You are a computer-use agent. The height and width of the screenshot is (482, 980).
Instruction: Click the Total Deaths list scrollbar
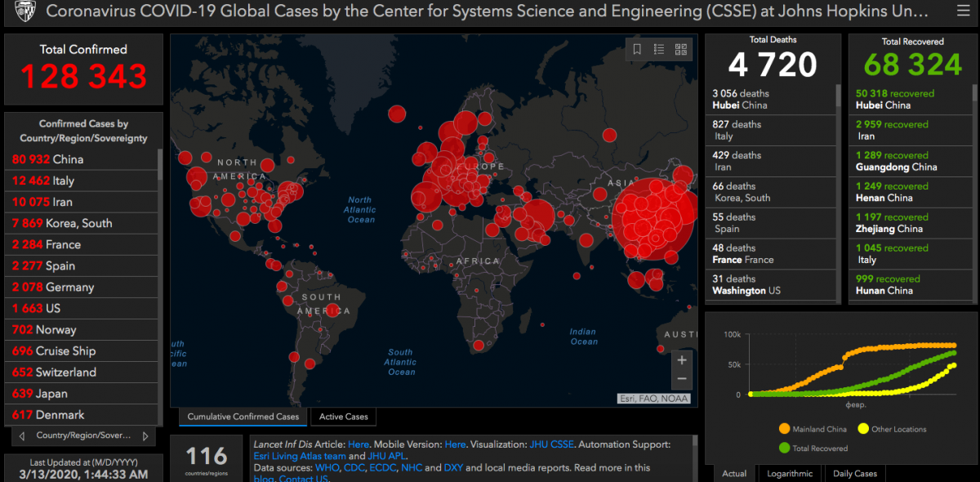(x=838, y=96)
